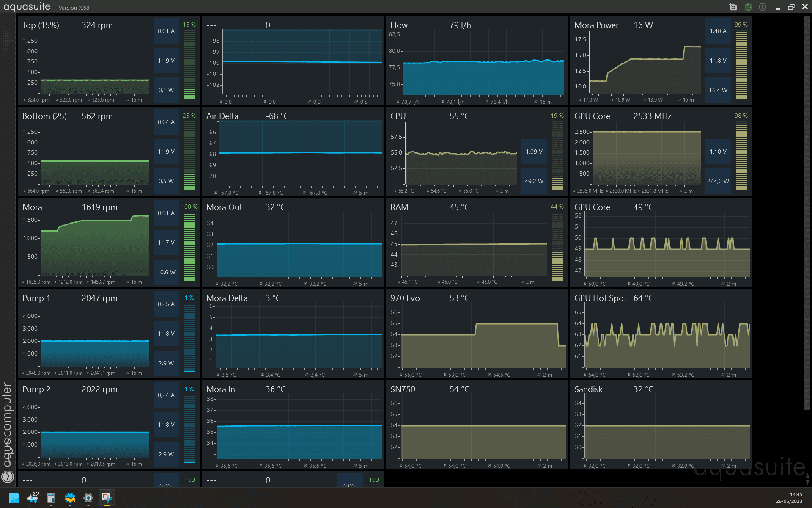The image size is (812, 508).
Task: Click the Snipping Tool taskbar icon
Action: pyautogui.click(x=107, y=498)
